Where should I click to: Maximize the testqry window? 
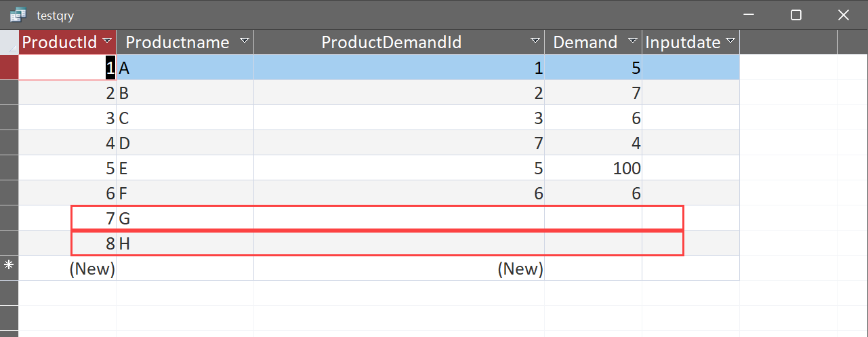(x=796, y=15)
